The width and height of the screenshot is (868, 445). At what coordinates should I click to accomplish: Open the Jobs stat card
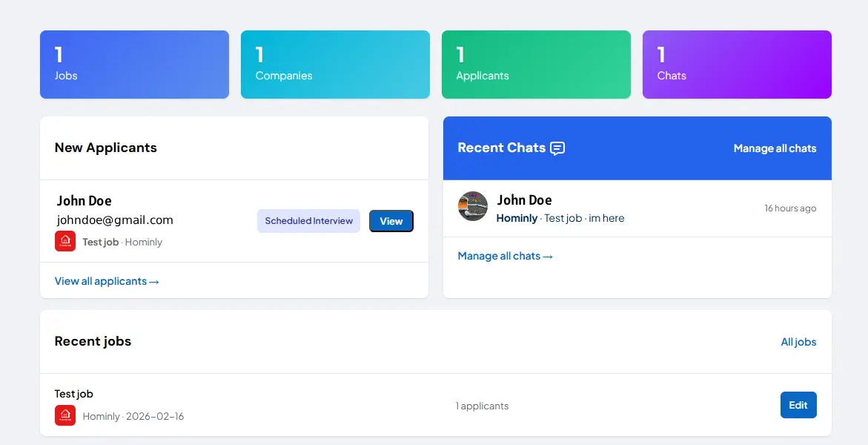134,65
